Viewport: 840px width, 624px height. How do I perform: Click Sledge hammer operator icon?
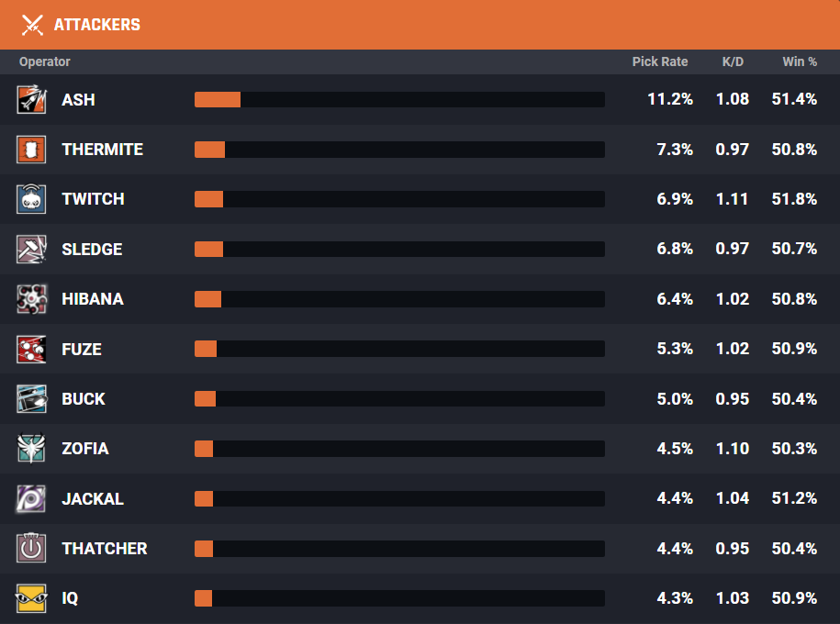pyautogui.click(x=31, y=249)
